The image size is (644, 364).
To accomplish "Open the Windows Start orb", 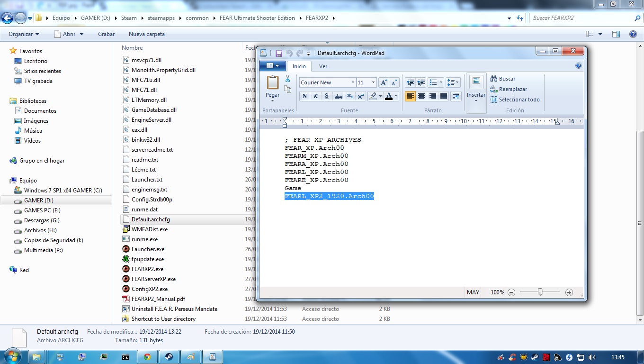I will click(x=12, y=356).
